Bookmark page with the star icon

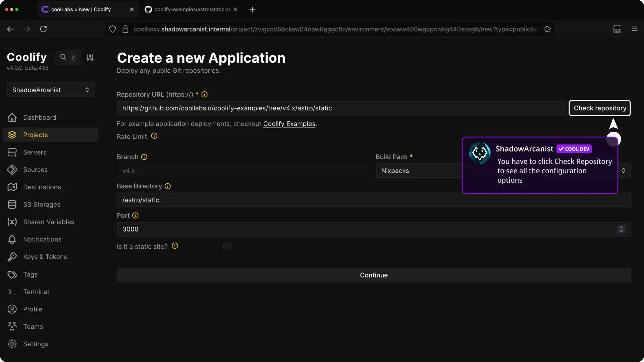pyautogui.click(x=547, y=29)
